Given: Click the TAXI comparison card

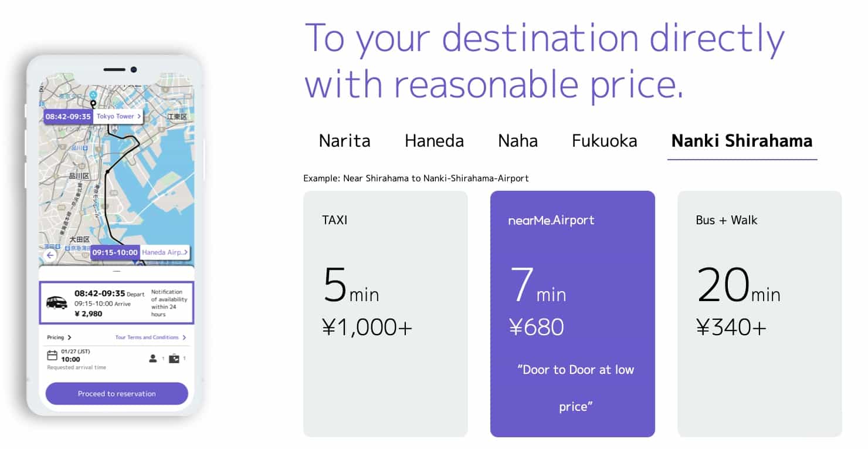Looking at the screenshot, I should tap(385, 314).
